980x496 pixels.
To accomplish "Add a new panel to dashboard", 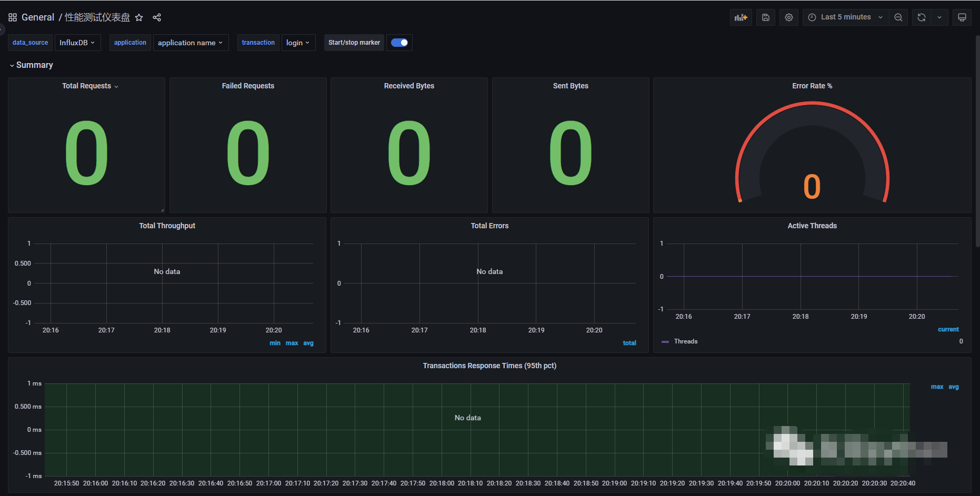I will [741, 17].
